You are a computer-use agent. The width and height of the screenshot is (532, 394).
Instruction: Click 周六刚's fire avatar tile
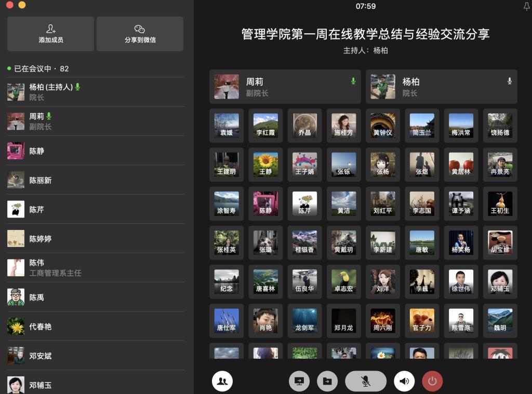[383, 320]
